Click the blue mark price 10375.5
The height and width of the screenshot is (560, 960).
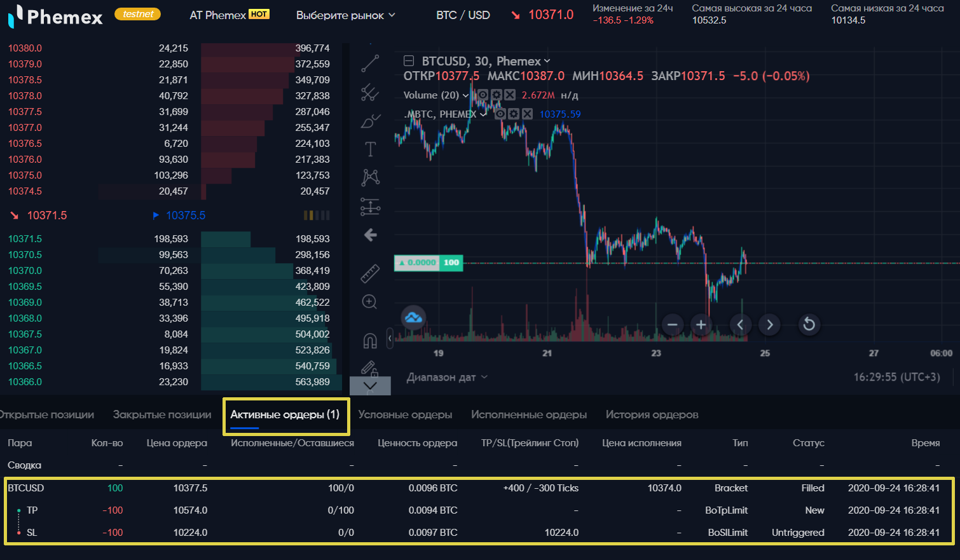click(186, 215)
